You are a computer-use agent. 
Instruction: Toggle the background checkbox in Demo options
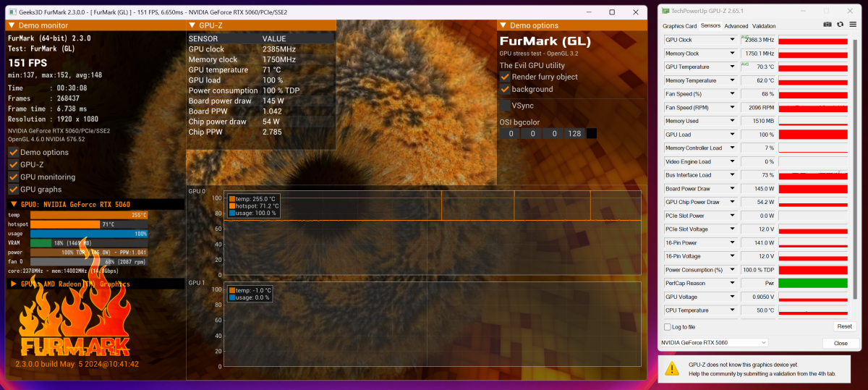coord(505,89)
